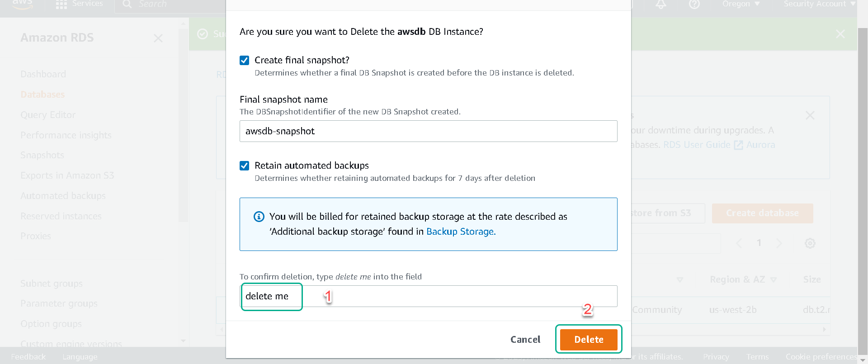Open the Language selector in footer
This screenshot has height=364, width=868.
click(80, 357)
